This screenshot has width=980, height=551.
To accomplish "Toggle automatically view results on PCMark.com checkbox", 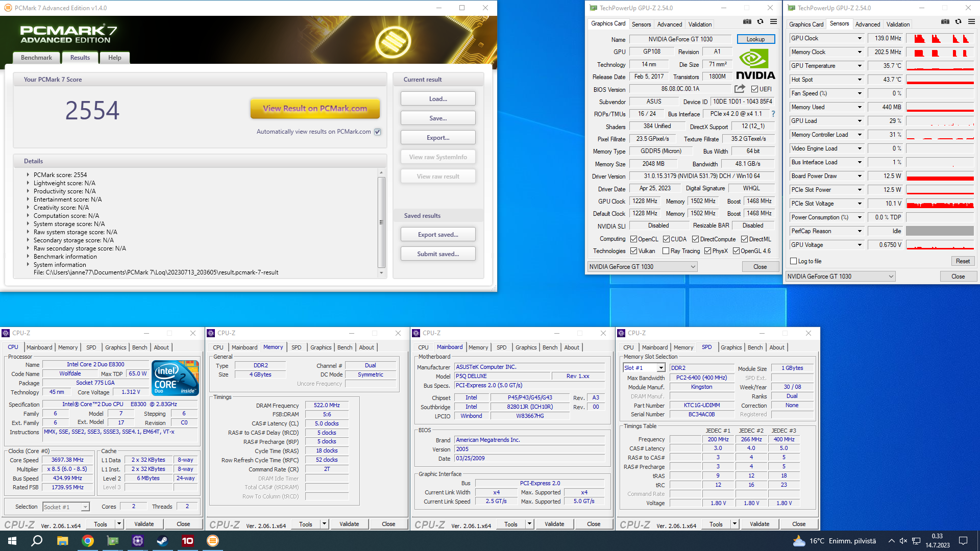I will 378,132.
